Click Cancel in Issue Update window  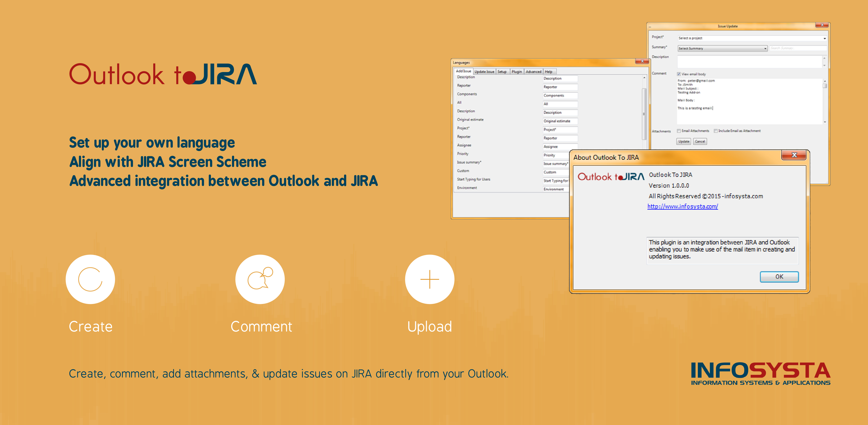point(700,141)
